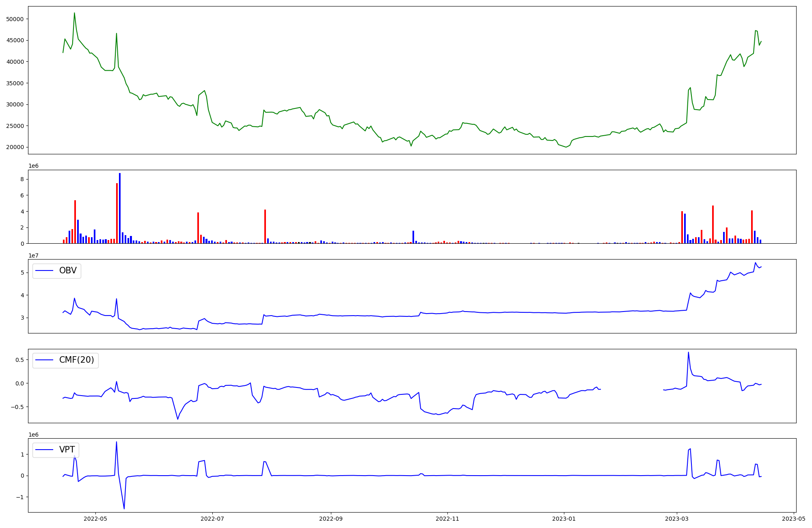Click the blue line sample in OBV legend

pyautogui.click(x=45, y=271)
